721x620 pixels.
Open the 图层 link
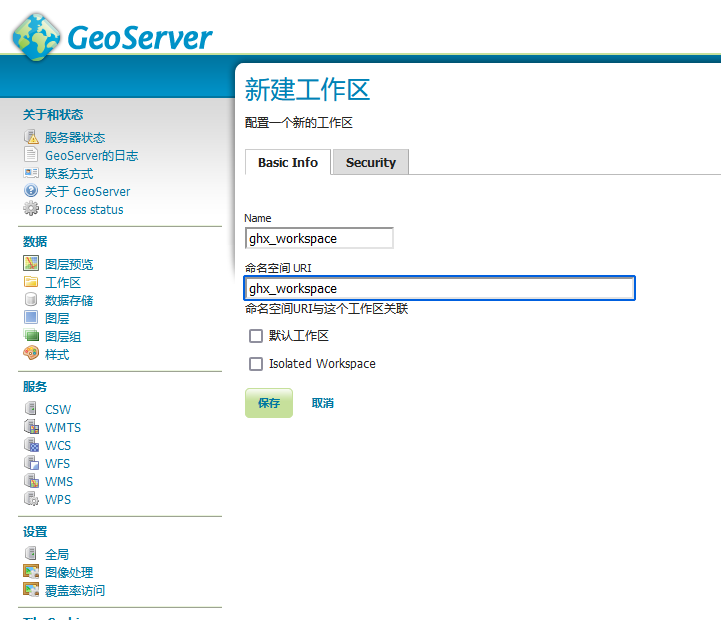pos(57,318)
